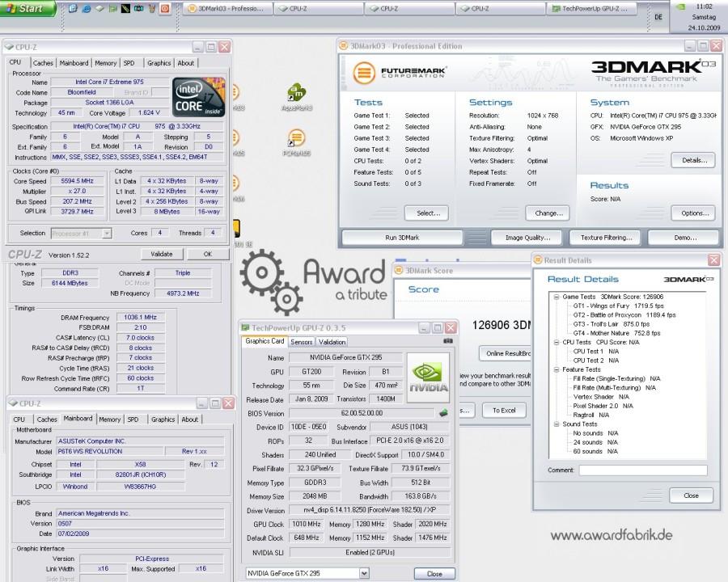Screen dimensions: 728x582
Task: Open CPU tab in bottom CPU-Z window
Action: point(19,419)
